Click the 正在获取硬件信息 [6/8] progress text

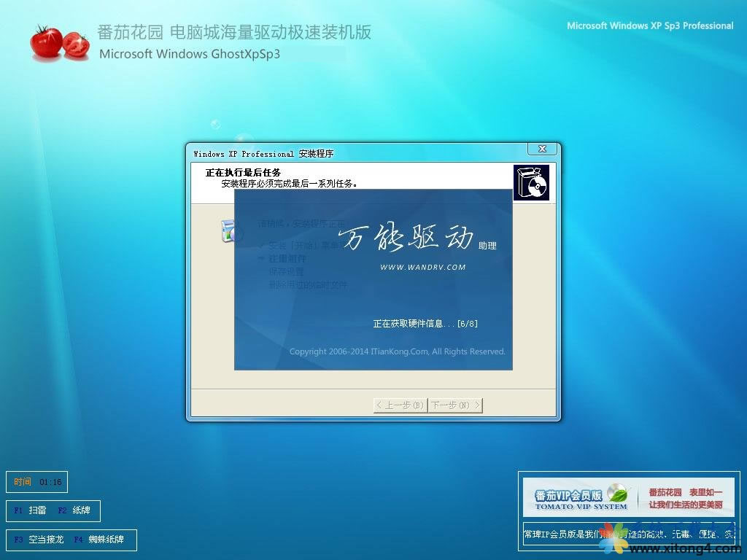[x=425, y=324]
